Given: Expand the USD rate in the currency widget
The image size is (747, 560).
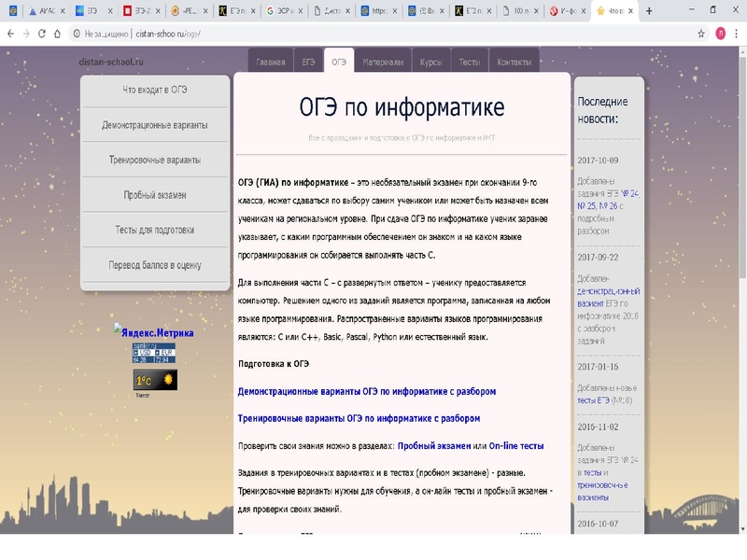Looking at the screenshot, I should point(136,352).
